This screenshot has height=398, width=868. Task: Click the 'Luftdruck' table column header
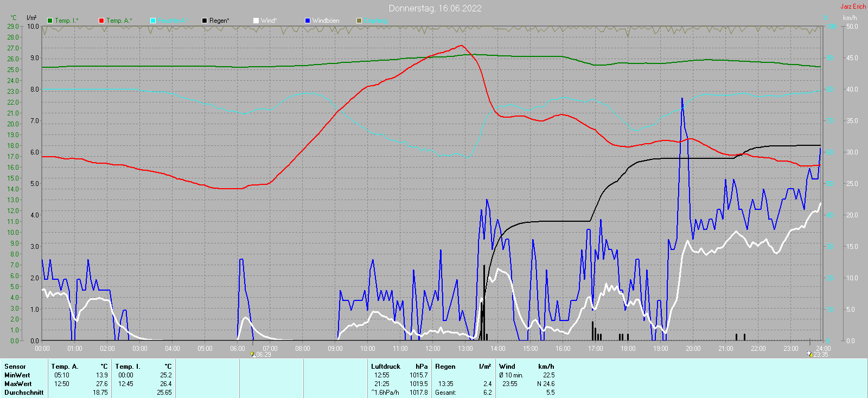click(386, 367)
